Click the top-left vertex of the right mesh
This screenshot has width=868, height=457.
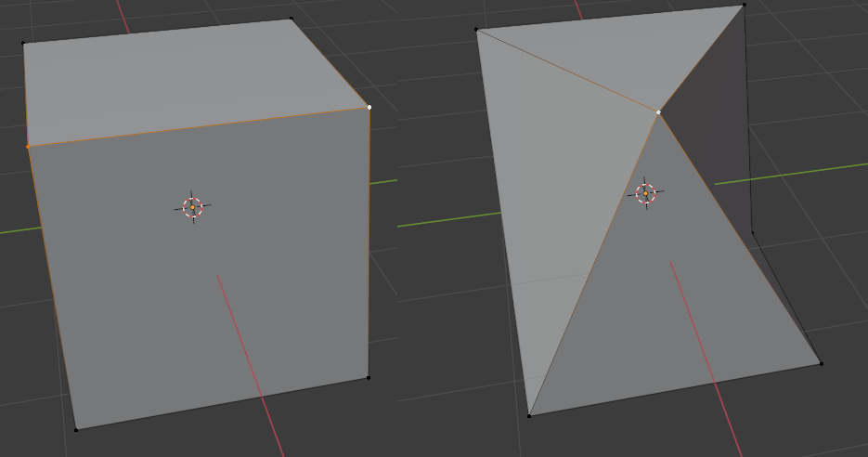click(x=476, y=30)
